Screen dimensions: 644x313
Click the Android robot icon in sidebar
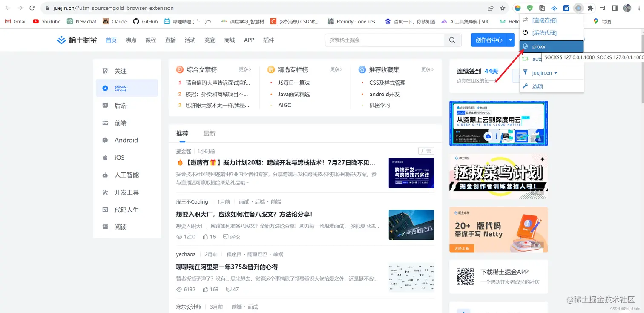105,140
